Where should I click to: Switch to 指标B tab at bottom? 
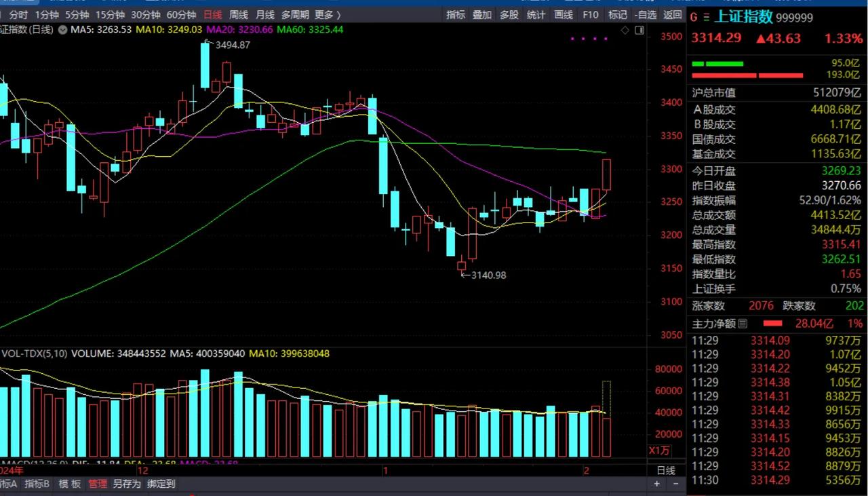tap(37, 484)
